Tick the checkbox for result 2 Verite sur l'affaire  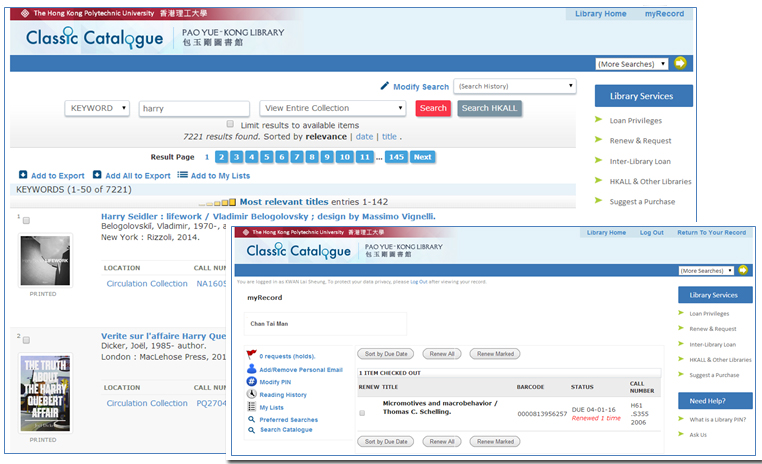(26, 340)
